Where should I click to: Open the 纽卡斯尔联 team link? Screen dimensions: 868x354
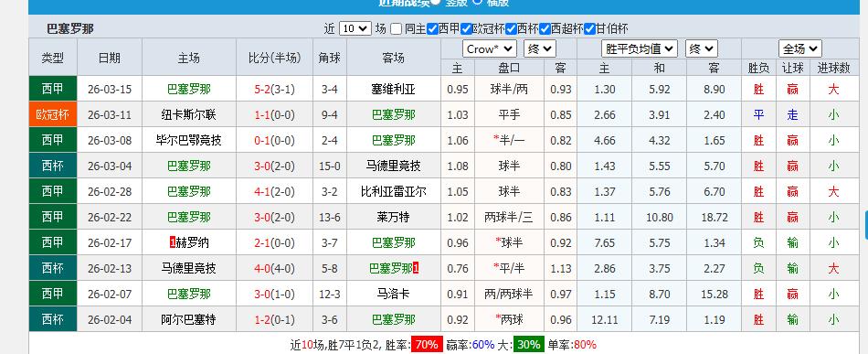[189, 115]
